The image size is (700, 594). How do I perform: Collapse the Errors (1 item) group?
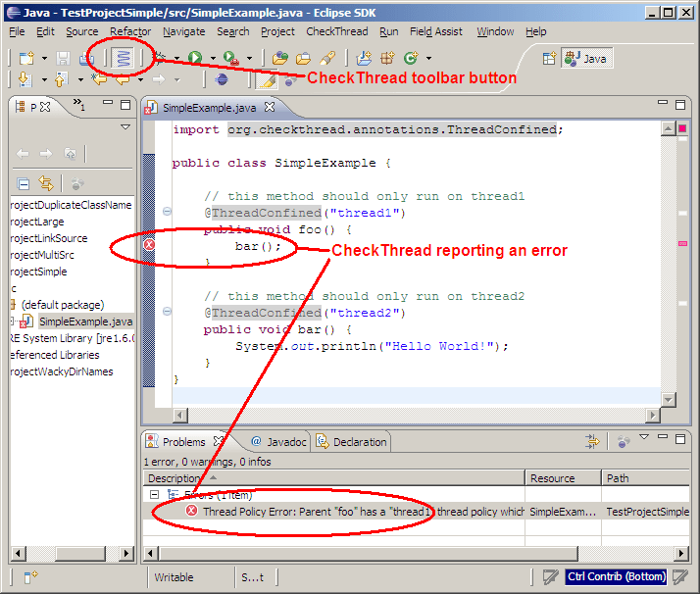point(155,494)
